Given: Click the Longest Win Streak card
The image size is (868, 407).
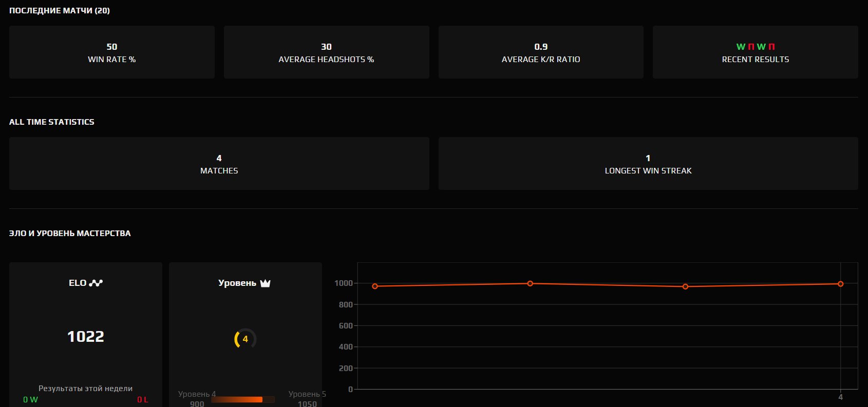Looking at the screenshot, I should pyautogui.click(x=648, y=164).
